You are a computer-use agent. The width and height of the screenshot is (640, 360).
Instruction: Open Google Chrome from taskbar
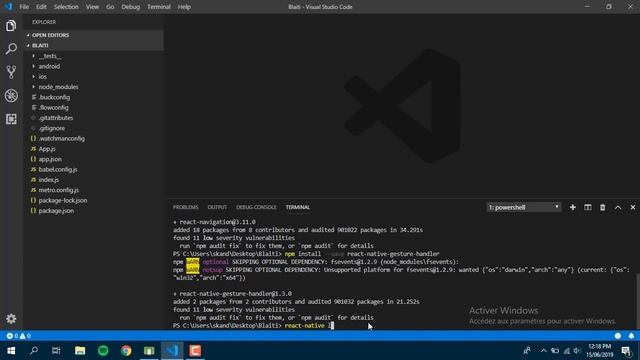[126, 351]
